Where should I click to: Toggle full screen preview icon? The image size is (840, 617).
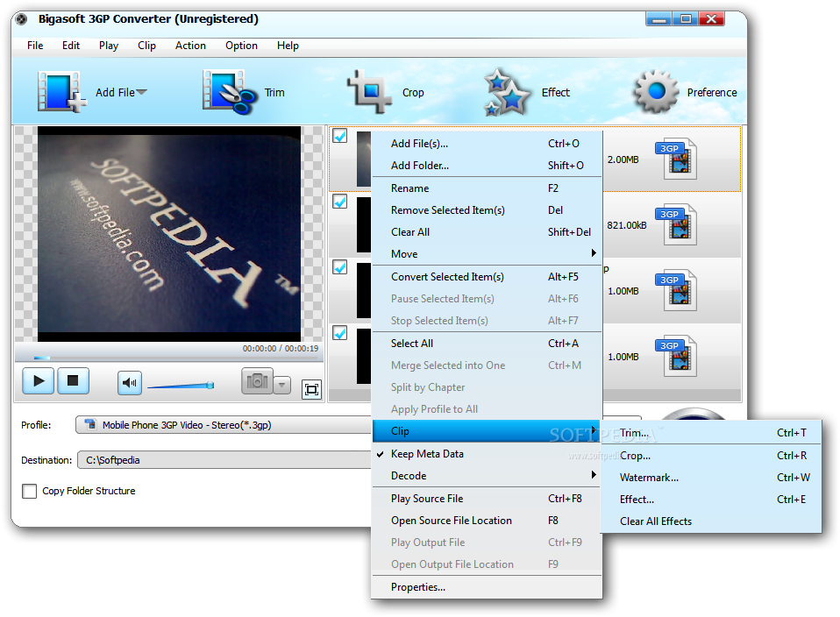pyautogui.click(x=311, y=389)
